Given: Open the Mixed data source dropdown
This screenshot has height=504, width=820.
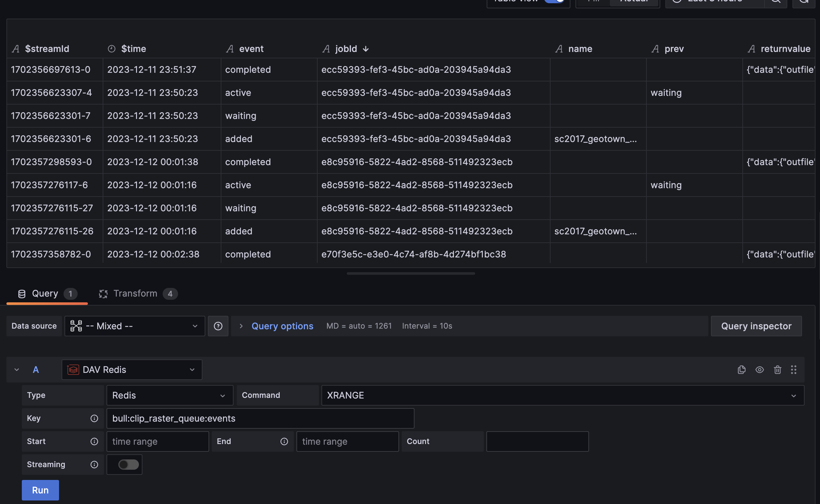Looking at the screenshot, I should point(134,326).
